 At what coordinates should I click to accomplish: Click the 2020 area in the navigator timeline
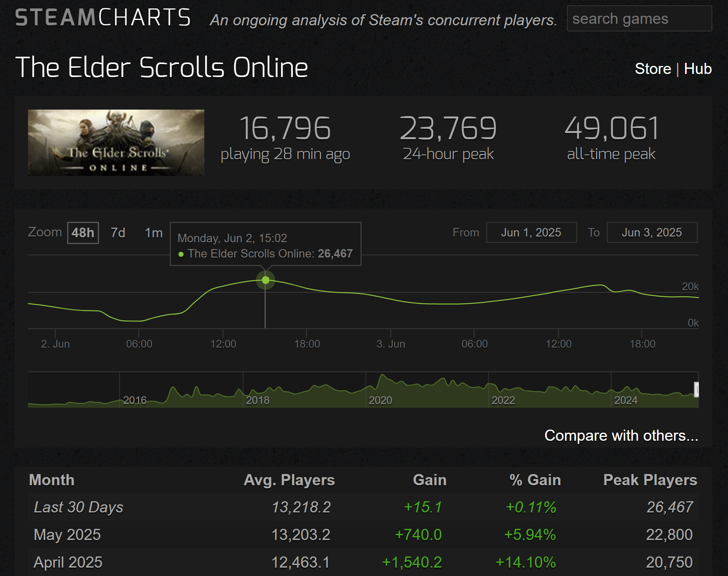[380, 400]
